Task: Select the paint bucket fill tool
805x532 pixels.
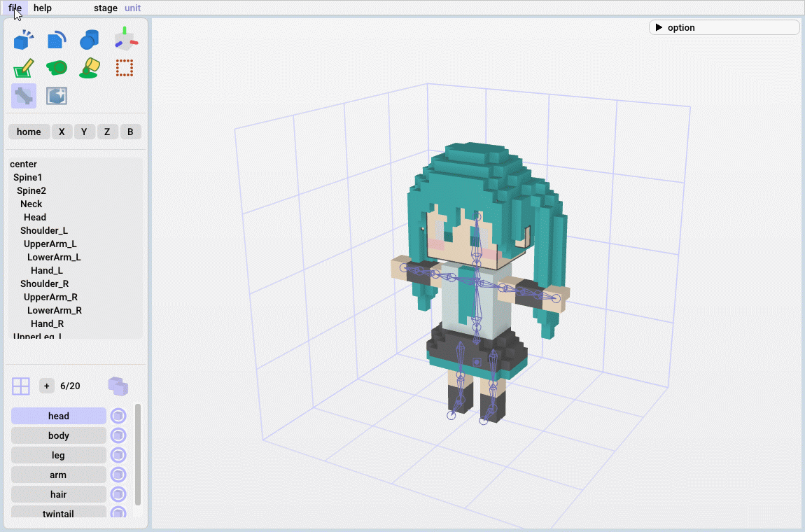Action: (90, 68)
